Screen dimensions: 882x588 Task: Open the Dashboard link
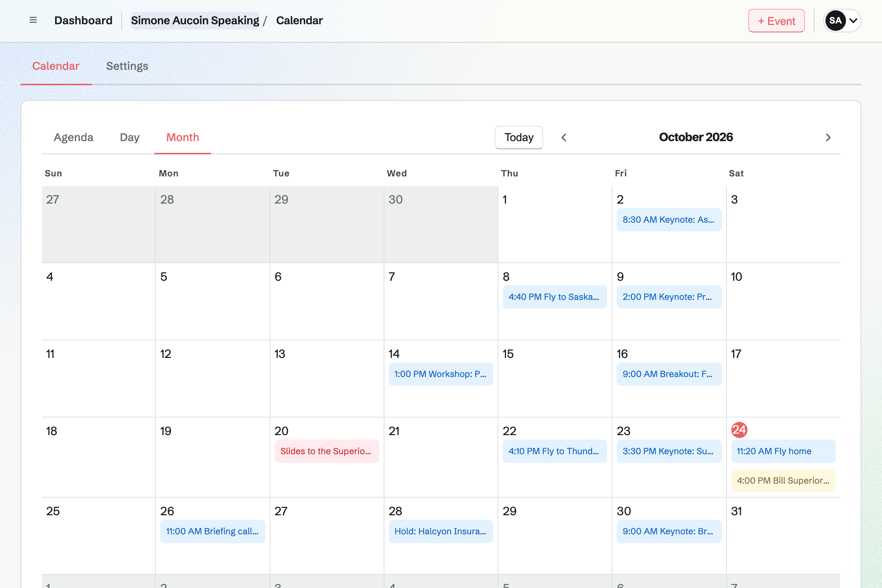(x=83, y=20)
